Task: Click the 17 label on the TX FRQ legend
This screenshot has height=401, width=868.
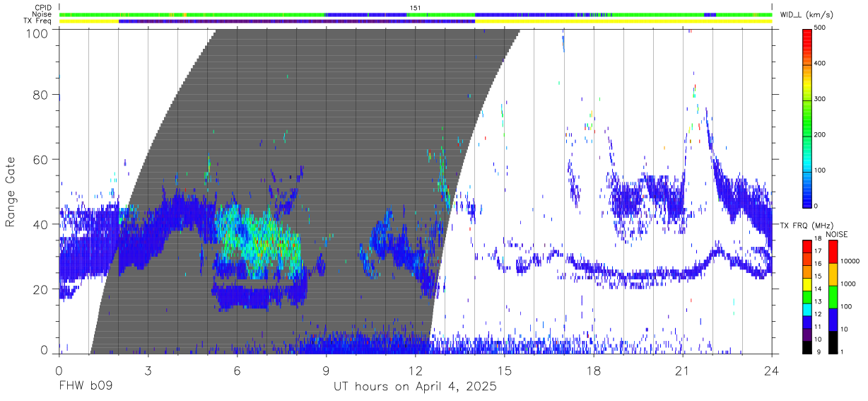Action: (817, 251)
